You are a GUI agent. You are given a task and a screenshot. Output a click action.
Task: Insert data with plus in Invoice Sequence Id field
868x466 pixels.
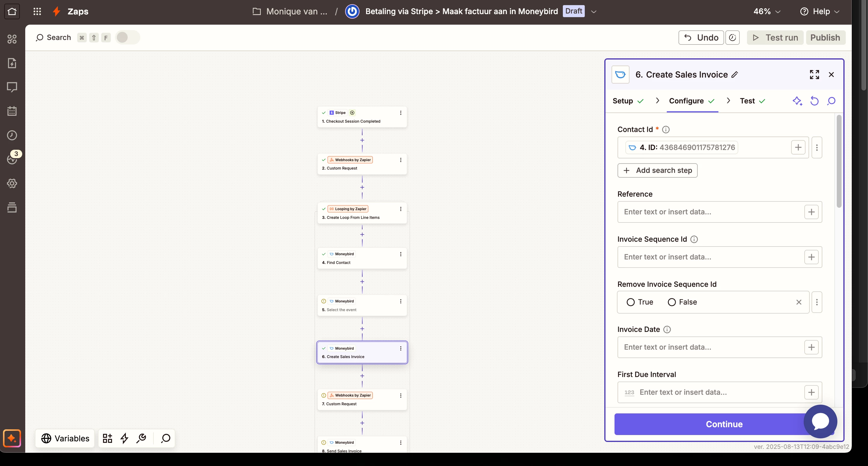pyautogui.click(x=812, y=257)
